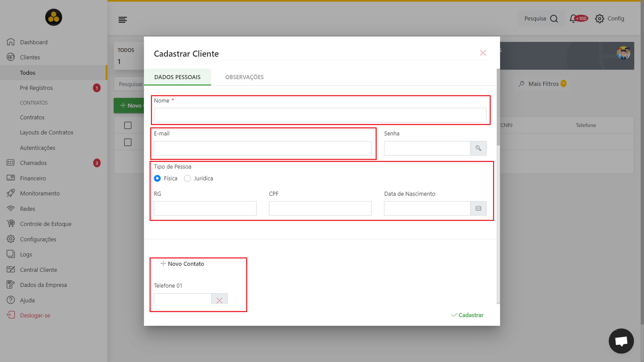The height and width of the screenshot is (362, 644).
Task: Check the table header checkbox
Action: coord(128,125)
